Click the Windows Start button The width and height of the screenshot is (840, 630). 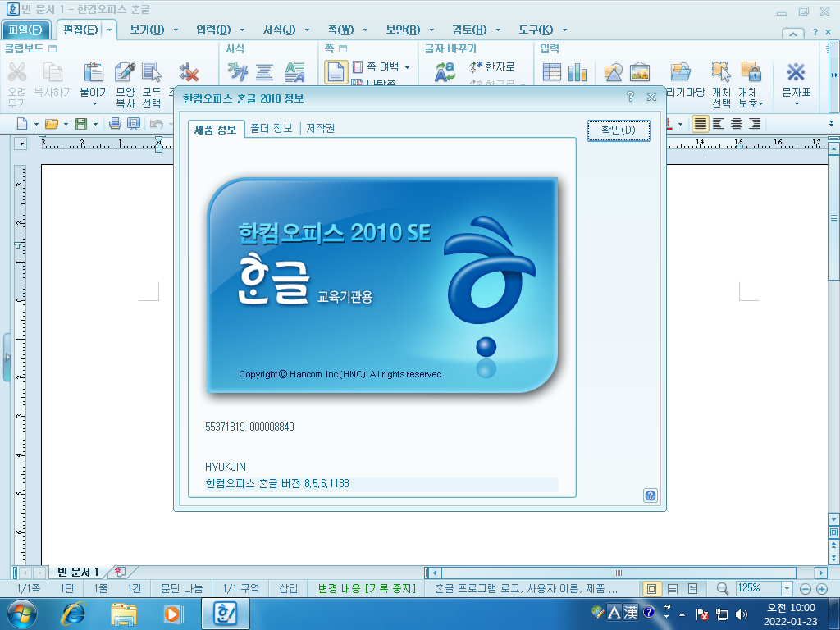click(22, 614)
